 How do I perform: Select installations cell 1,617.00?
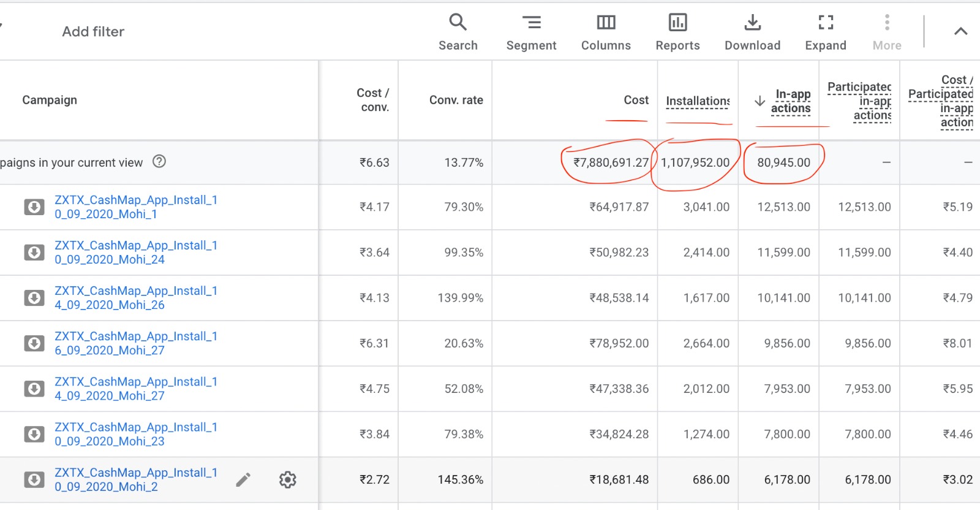[706, 298]
